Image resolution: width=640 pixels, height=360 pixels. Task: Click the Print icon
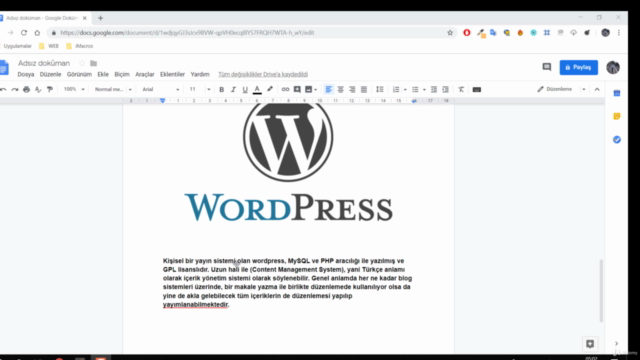click(27, 89)
